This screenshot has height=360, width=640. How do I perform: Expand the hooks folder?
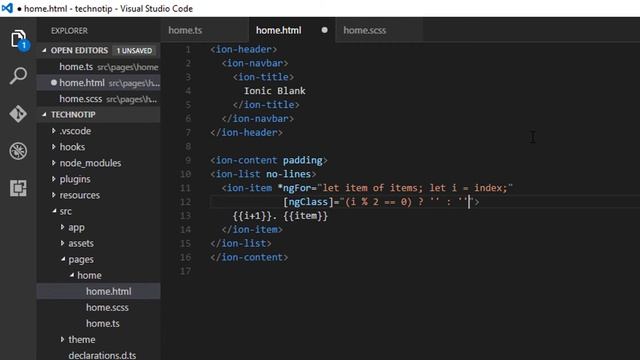pyautogui.click(x=53, y=147)
